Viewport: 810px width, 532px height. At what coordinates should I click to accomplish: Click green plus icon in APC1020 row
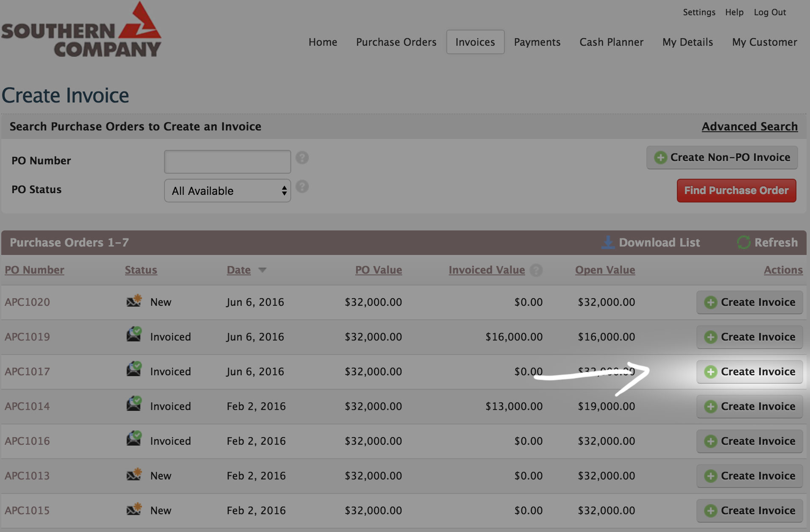(x=711, y=302)
